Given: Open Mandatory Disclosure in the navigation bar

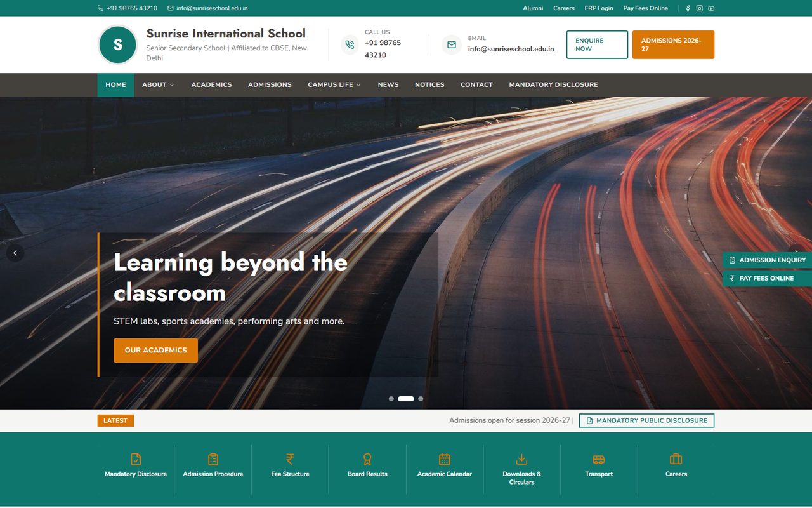Looking at the screenshot, I should tap(553, 84).
